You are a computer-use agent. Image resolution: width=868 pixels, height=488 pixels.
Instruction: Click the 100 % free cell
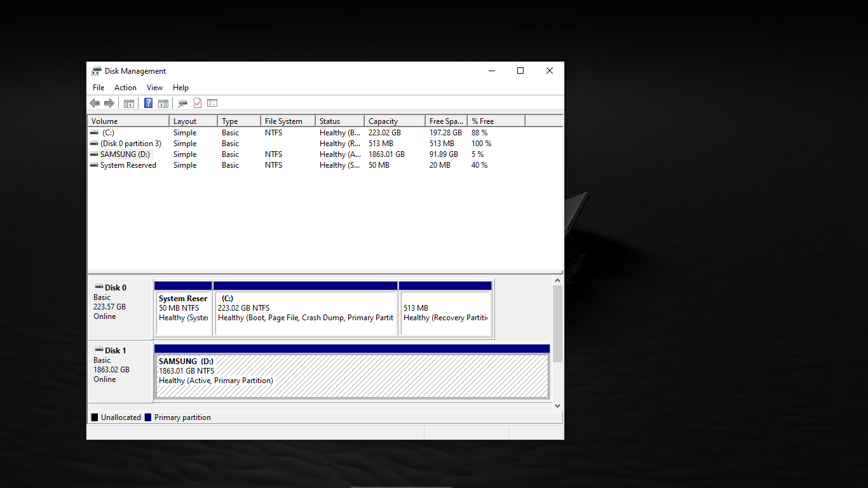coord(481,144)
